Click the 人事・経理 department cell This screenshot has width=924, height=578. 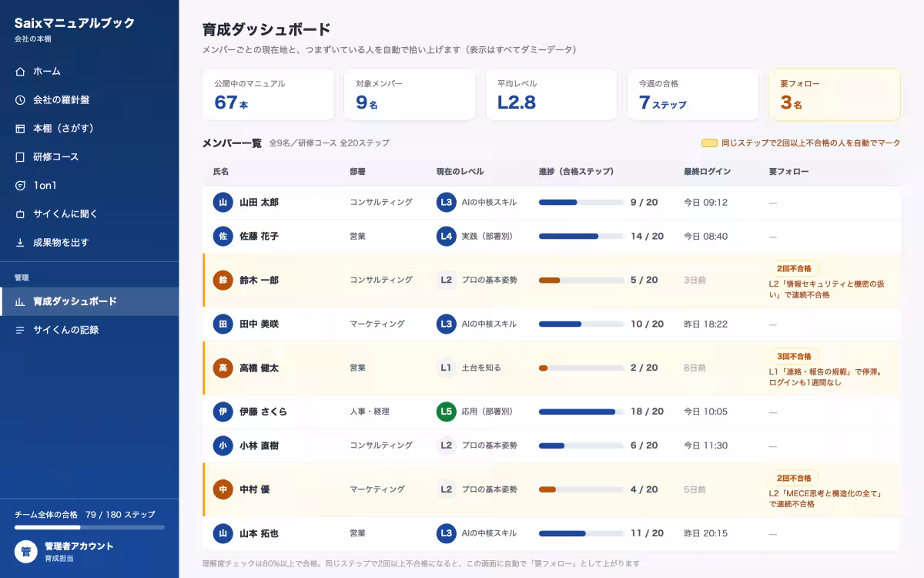pos(370,412)
